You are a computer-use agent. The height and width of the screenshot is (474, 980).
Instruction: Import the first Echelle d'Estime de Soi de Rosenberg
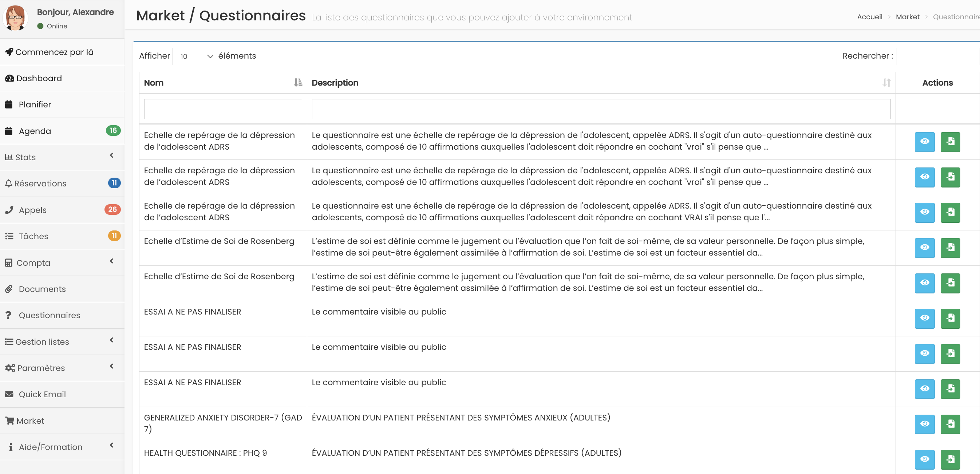(x=950, y=248)
